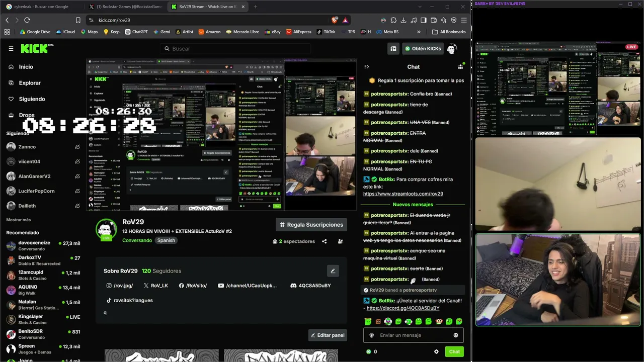644x362 pixels.
Task: Go back in browser history
Action: (x=7, y=20)
